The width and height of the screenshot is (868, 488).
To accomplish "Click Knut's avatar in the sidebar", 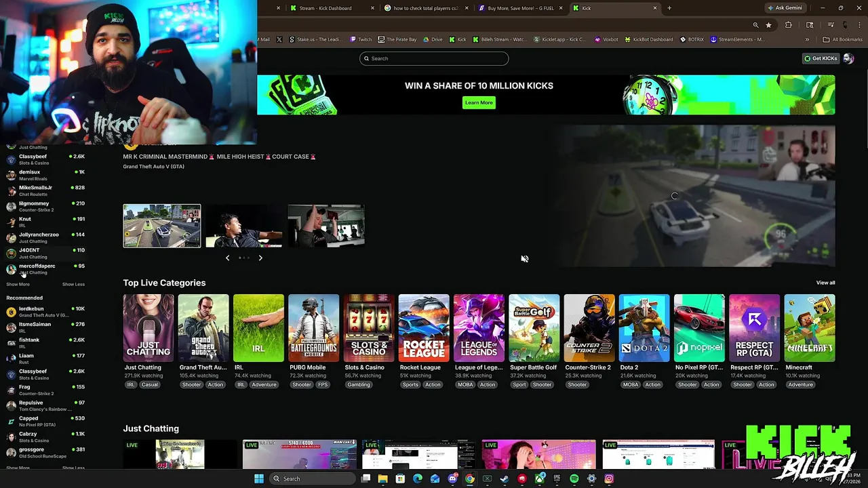I will [11, 222].
